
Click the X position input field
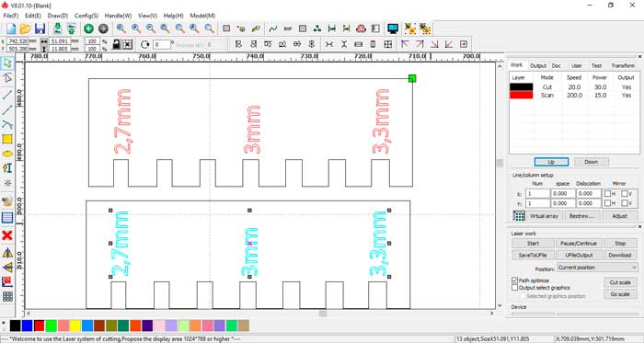(17, 41)
